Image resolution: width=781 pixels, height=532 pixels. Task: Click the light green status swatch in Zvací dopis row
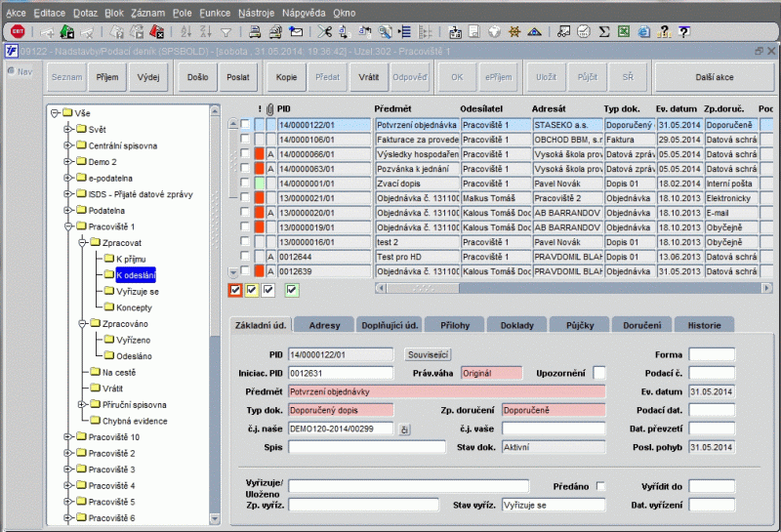[x=259, y=184]
